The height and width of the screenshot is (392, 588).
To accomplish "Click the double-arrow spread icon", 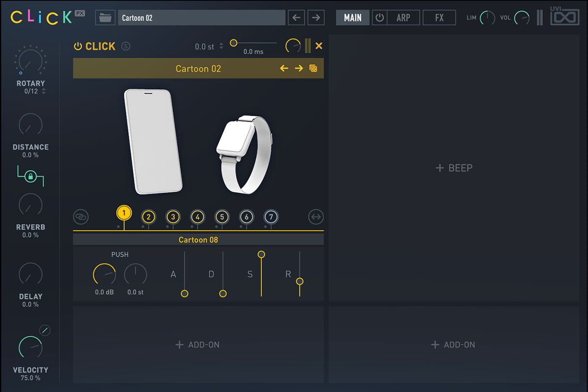I will [316, 216].
